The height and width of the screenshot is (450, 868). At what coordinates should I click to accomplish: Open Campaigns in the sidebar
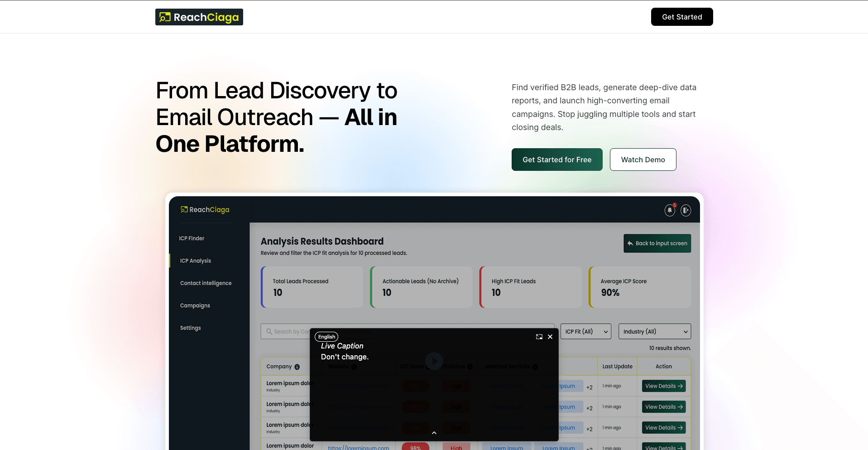point(195,305)
